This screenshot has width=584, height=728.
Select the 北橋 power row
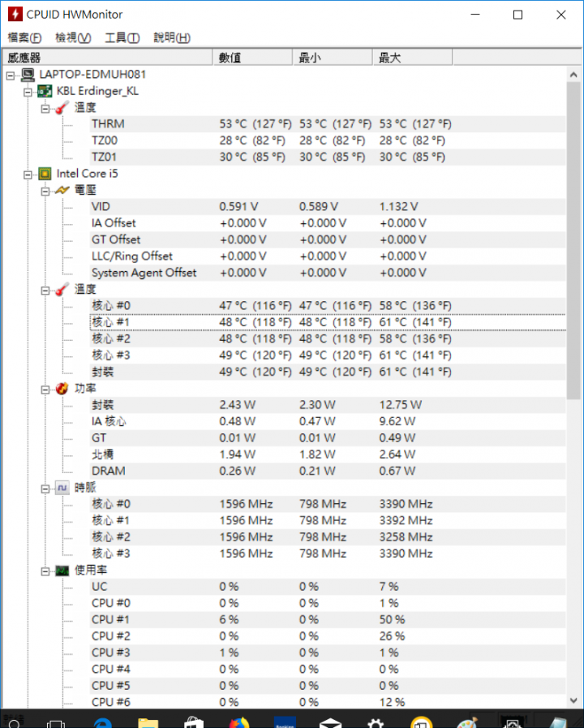[328, 454]
